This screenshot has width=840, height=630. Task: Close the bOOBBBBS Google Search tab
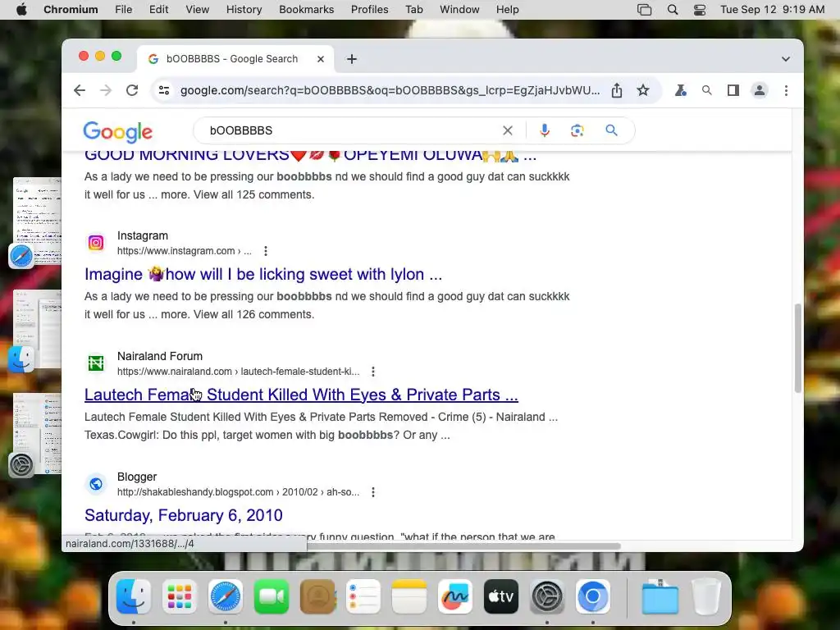pos(321,59)
